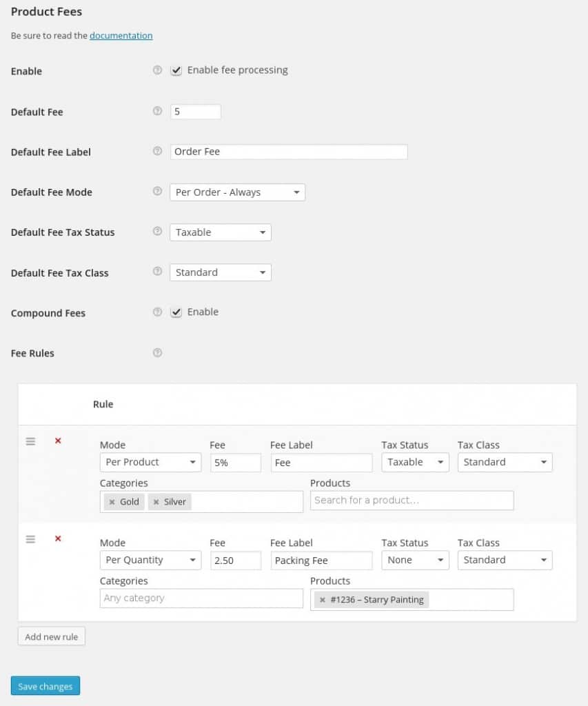Open the Default Fee Mode dropdown
This screenshot has width=588, height=706.
pos(237,192)
